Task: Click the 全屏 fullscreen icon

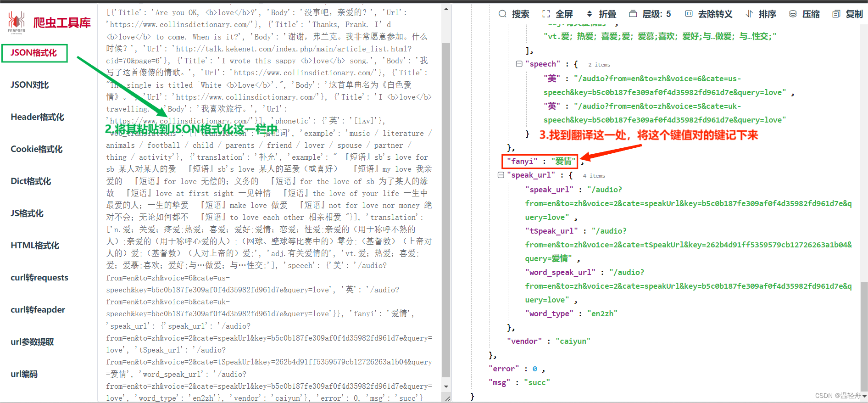Action: [546, 14]
